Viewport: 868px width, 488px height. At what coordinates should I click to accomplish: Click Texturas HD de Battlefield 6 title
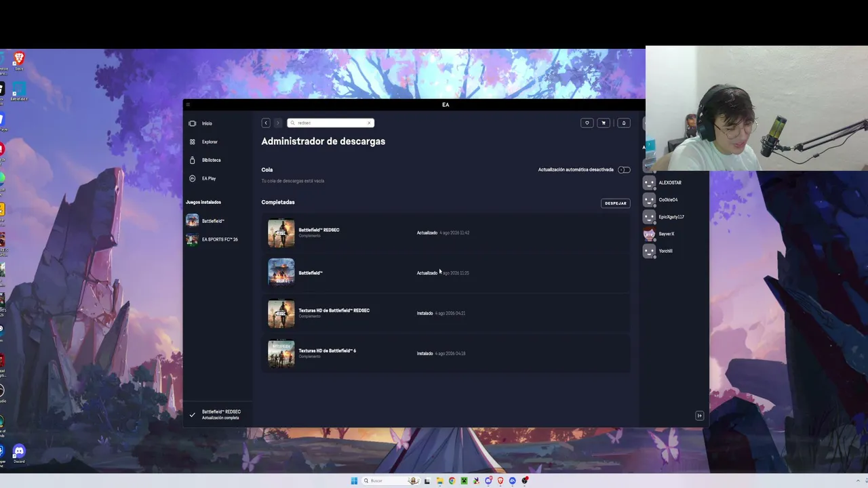tap(327, 350)
